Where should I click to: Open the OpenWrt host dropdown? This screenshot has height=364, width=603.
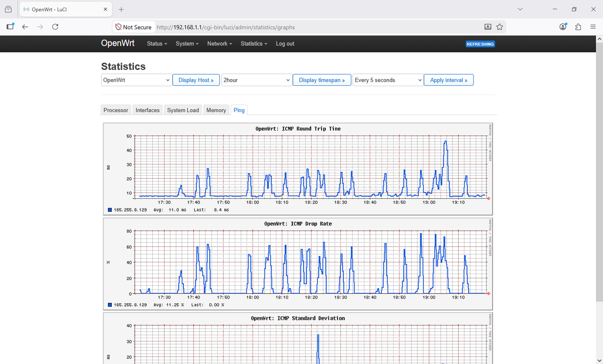[x=136, y=80]
